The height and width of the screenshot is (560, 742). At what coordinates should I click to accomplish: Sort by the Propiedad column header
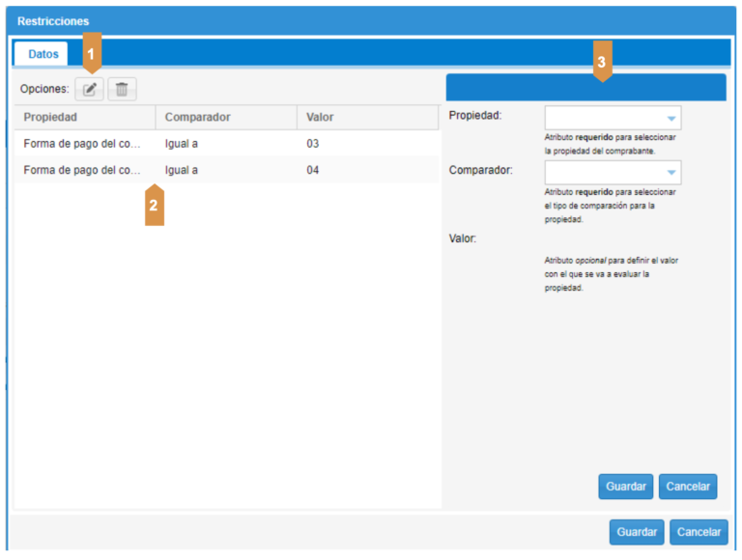[84, 118]
